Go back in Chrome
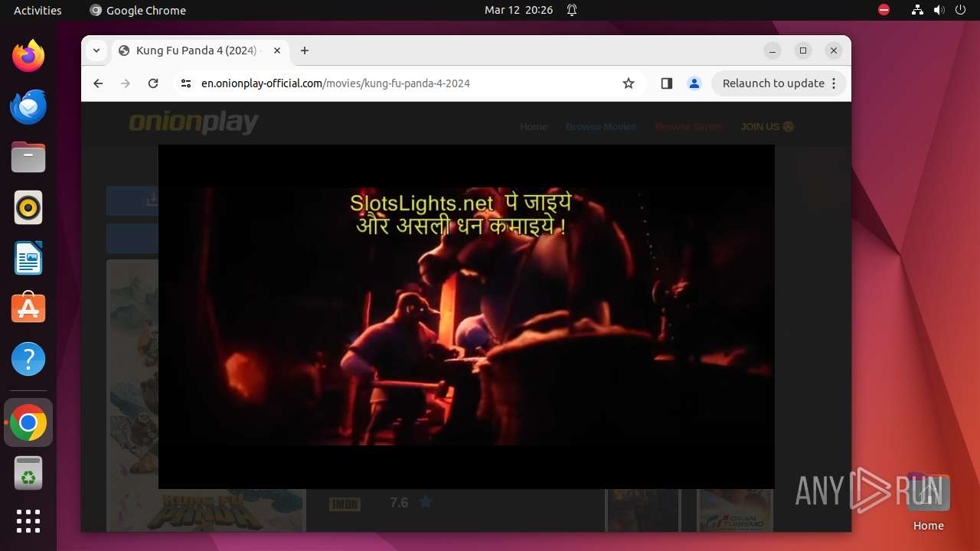Screen dimensions: 980x551 [x=98, y=83]
